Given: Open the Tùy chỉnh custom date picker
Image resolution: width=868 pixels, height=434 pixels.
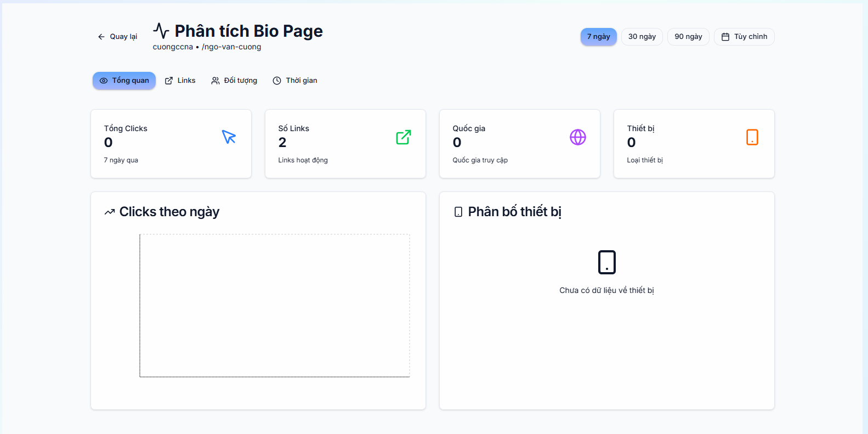Looking at the screenshot, I should (x=744, y=37).
